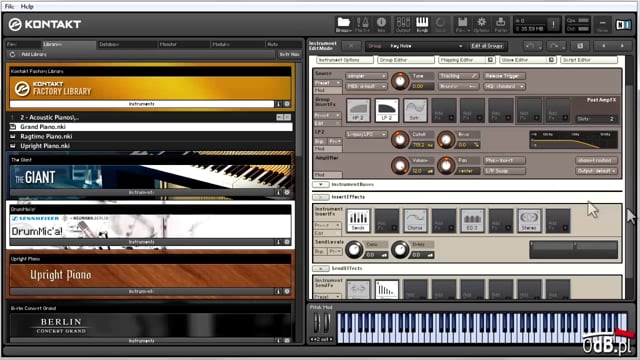640x360 pixels.
Task: Toggle the Release Trigger button
Action: [504, 76]
